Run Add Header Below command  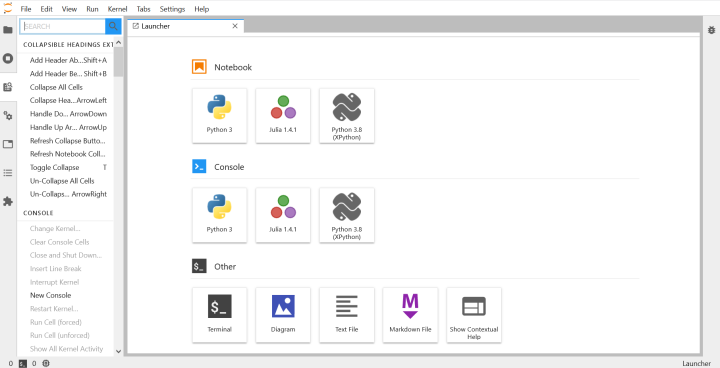tap(68, 74)
